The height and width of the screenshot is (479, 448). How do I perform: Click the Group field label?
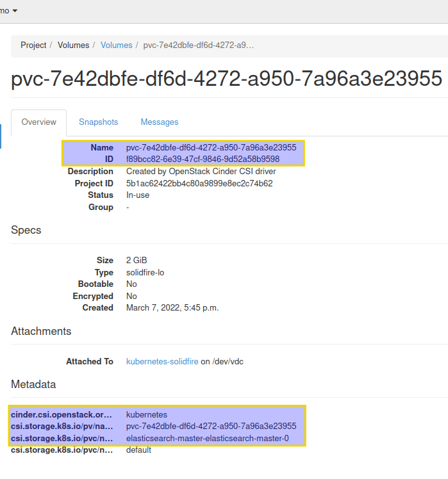pyautogui.click(x=101, y=207)
